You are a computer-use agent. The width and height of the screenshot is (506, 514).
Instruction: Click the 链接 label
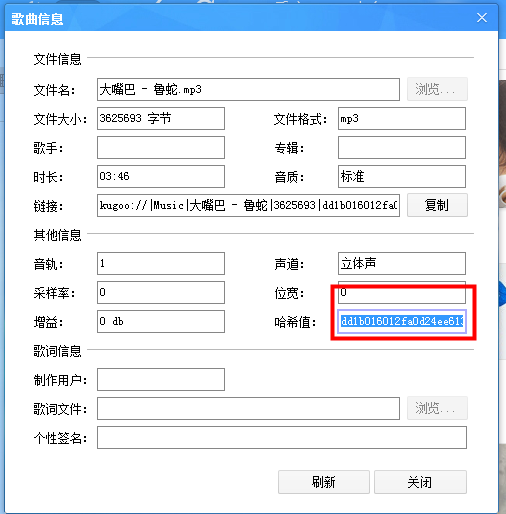pyautogui.click(x=48, y=206)
